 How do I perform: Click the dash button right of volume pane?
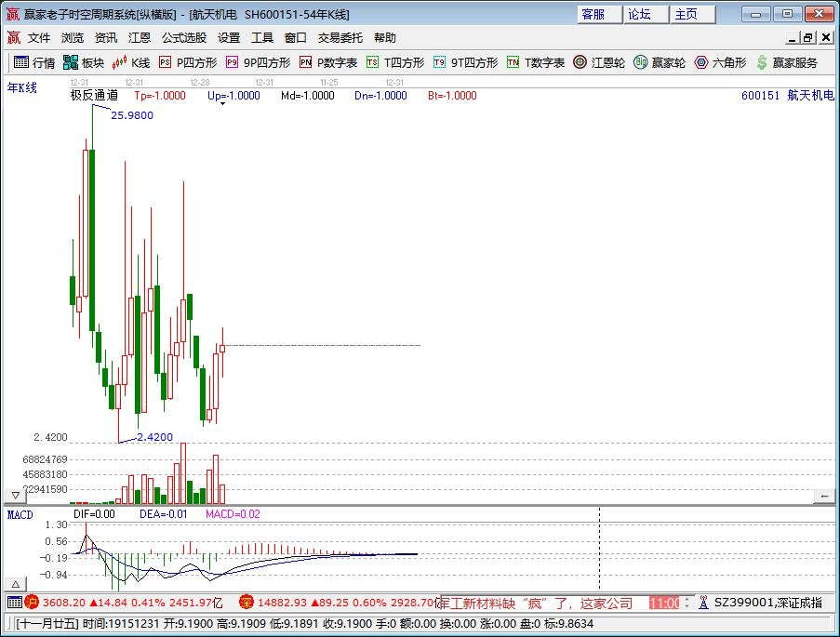tap(824, 497)
